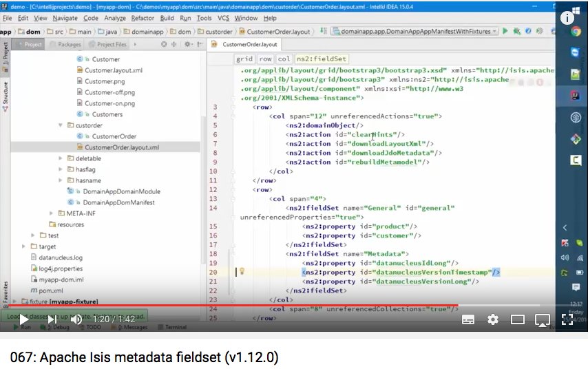This screenshot has width=588, height=369.
Task: Open video settings gear
Action: click(493, 319)
